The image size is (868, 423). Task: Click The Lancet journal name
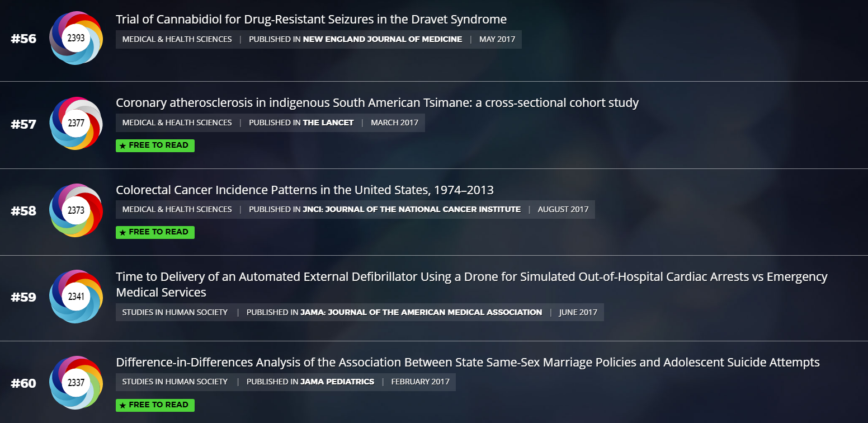coord(328,123)
